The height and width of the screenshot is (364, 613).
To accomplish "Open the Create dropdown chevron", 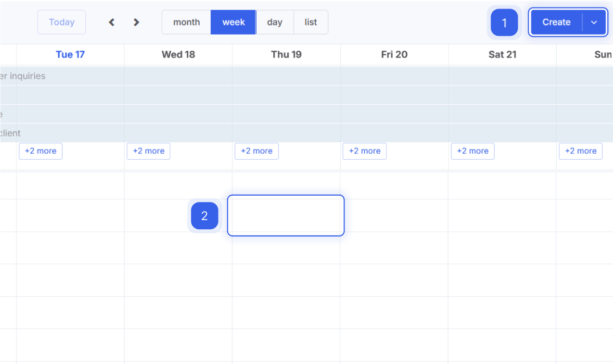I will point(594,22).
